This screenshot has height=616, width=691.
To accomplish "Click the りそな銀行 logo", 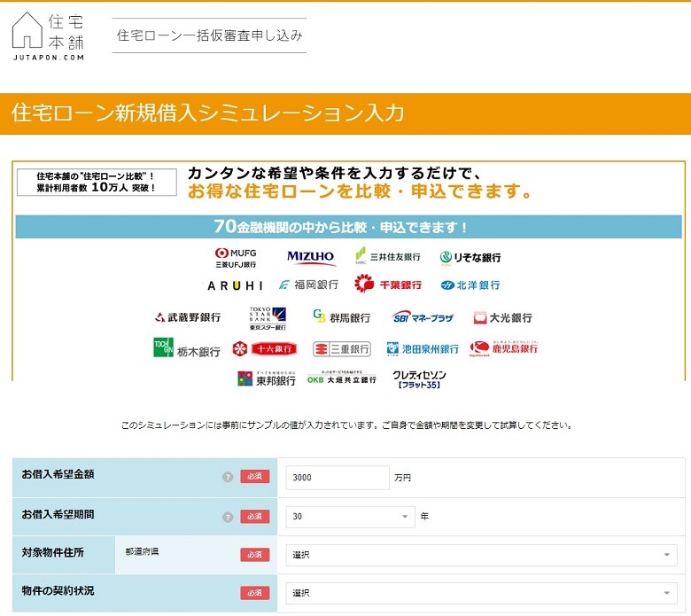I will tap(470, 258).
